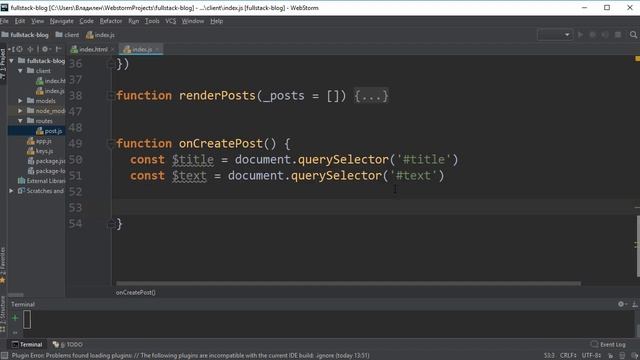Viewport: 640px width, 360px height.
Task: Select app.js in project tree
Action: (x=39, y=141)
